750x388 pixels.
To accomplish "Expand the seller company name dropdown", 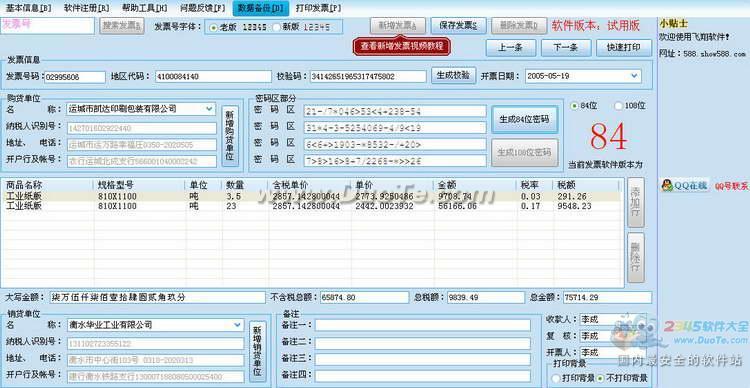I will coord(238,325).
